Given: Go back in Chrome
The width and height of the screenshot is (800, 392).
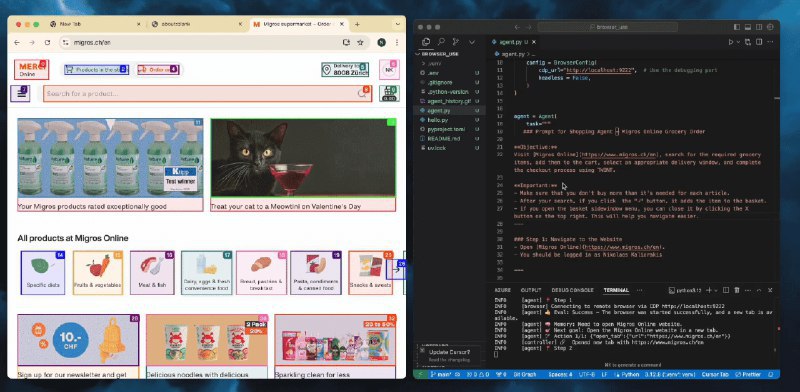Looking at the screenshot, I should pyautogui.click(x=17, y=42).
